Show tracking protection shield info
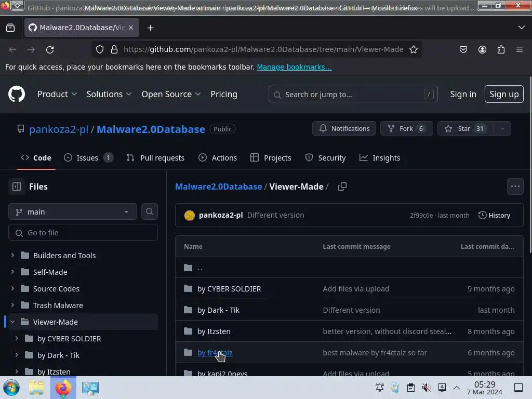 (99, 49)
